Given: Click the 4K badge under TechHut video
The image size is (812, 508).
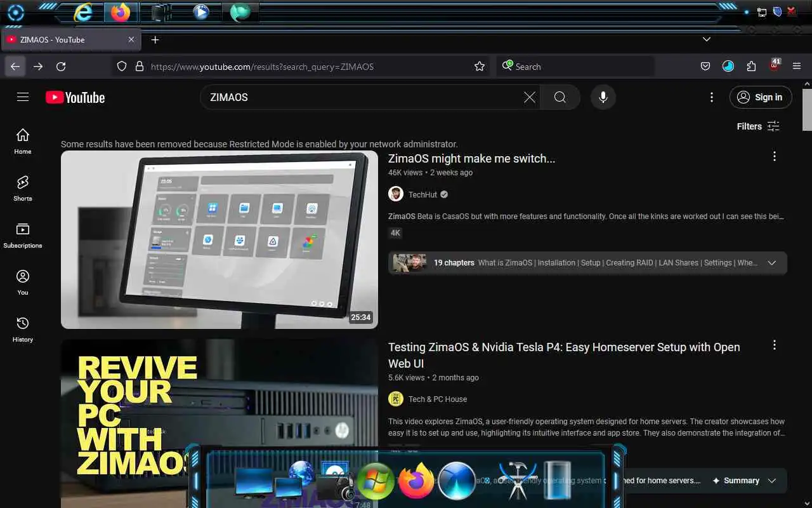Looking at the screenshot, I should click(396, 233).
